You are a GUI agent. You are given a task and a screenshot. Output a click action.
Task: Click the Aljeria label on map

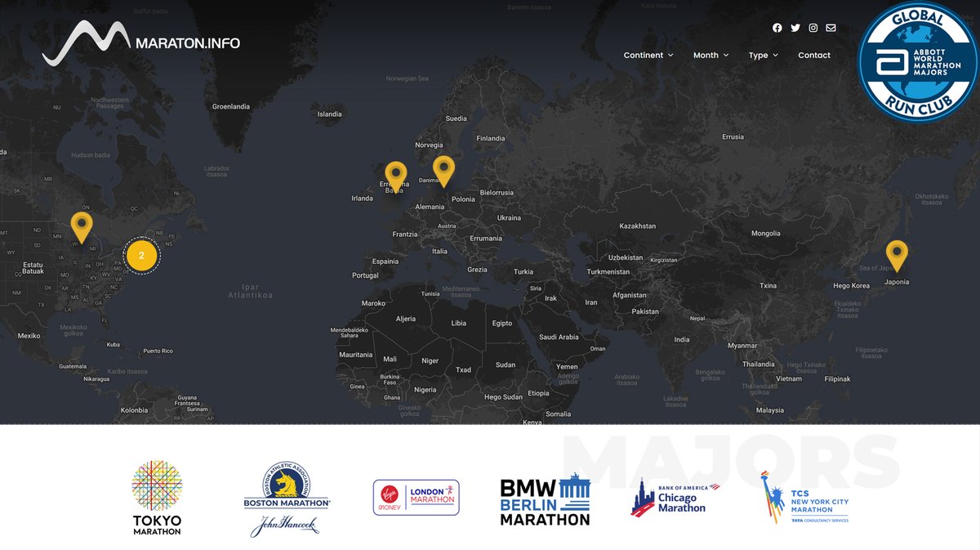(x=406, y=319)
